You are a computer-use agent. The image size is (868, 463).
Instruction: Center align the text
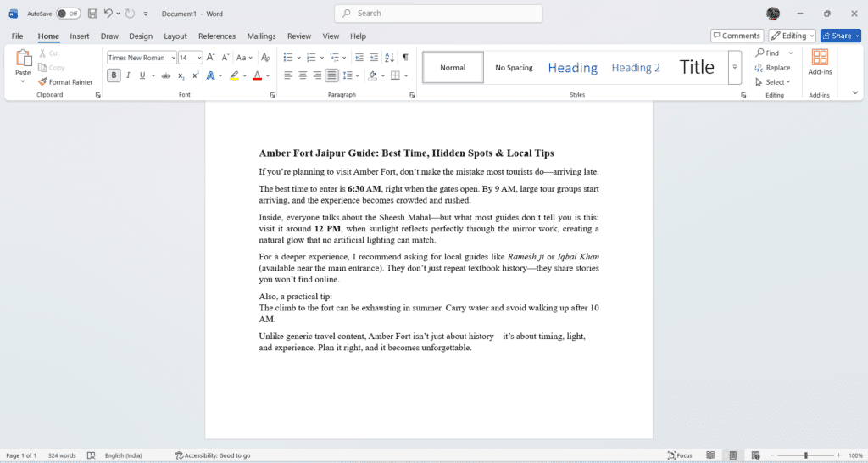(303, 75)
